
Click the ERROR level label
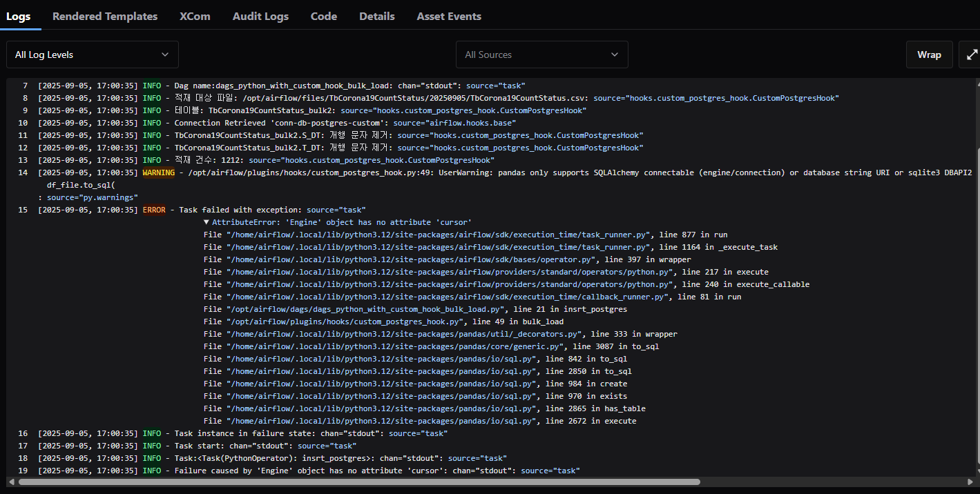154,210
